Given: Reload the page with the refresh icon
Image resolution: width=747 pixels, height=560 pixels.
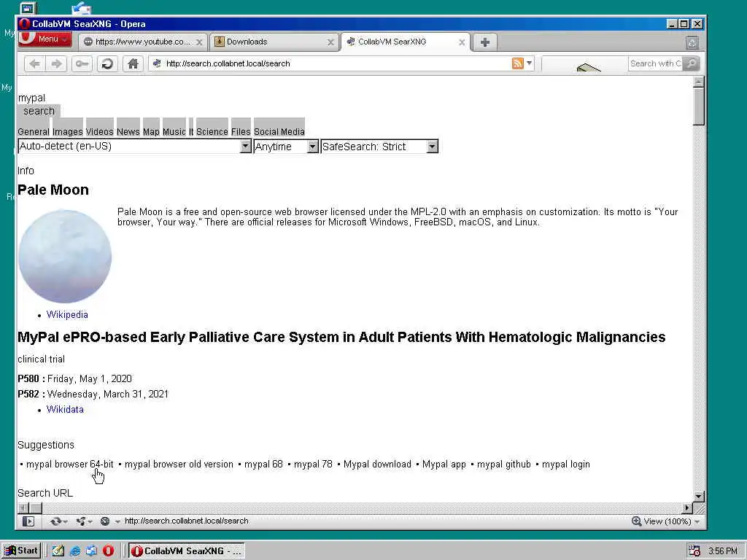Looking at the screenshot, I should point(108,64).
